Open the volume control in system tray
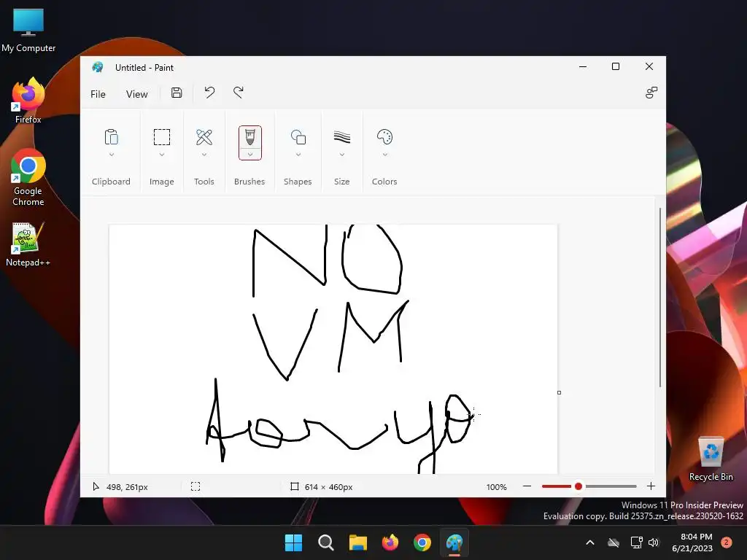This screenshot has height=560, width=747. pyautogui.click(x=654, y=542)
